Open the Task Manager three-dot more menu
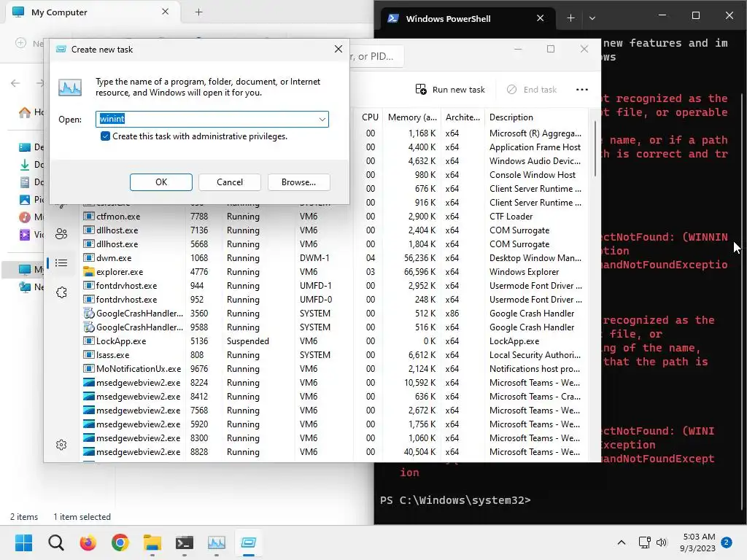Viewport: 747px width, 560px height. click(581, 90)
